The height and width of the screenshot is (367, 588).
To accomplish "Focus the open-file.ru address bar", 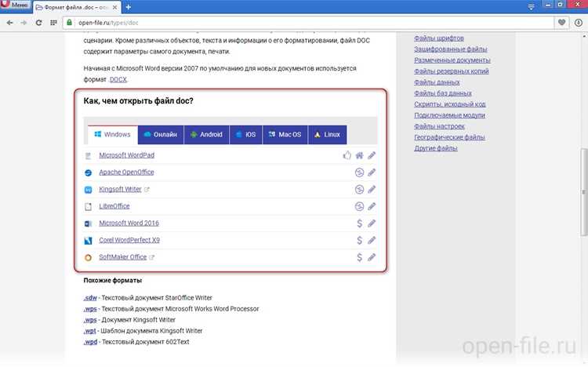I will click(x=307, y=23).
